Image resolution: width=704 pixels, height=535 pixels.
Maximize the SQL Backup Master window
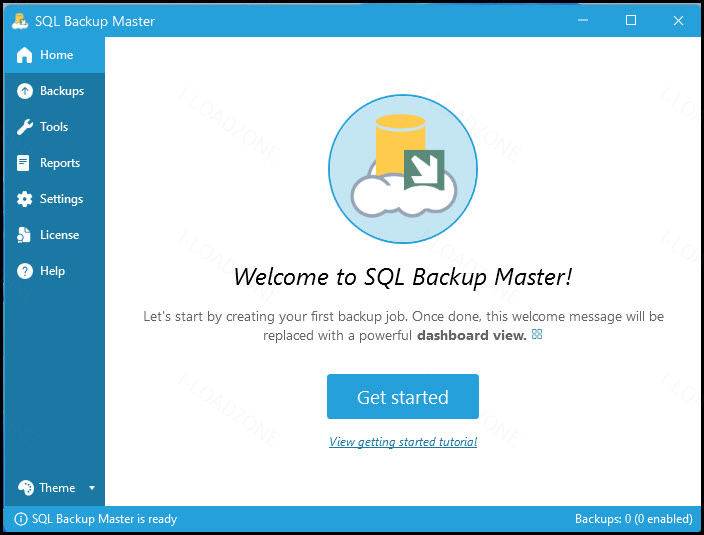tap(631, 20)
